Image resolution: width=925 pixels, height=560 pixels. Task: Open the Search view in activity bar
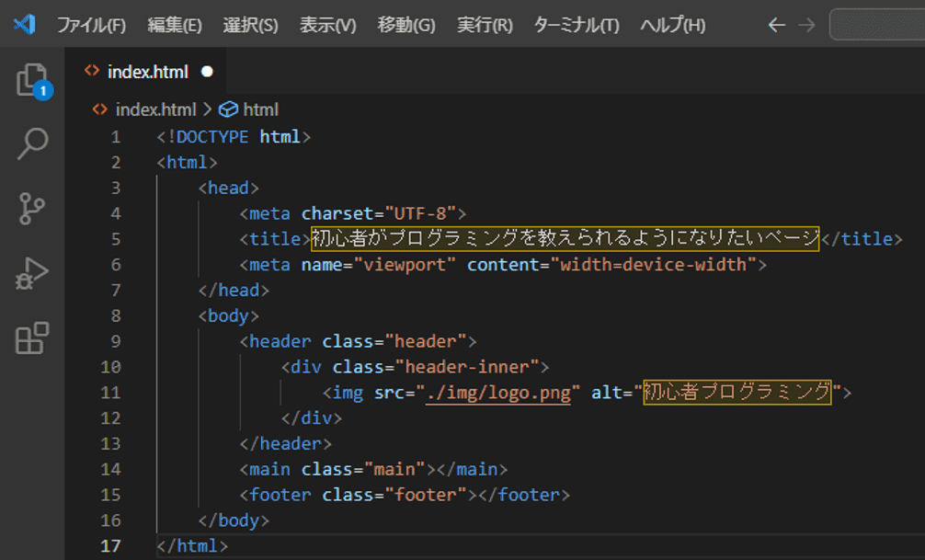coord(32,144)
